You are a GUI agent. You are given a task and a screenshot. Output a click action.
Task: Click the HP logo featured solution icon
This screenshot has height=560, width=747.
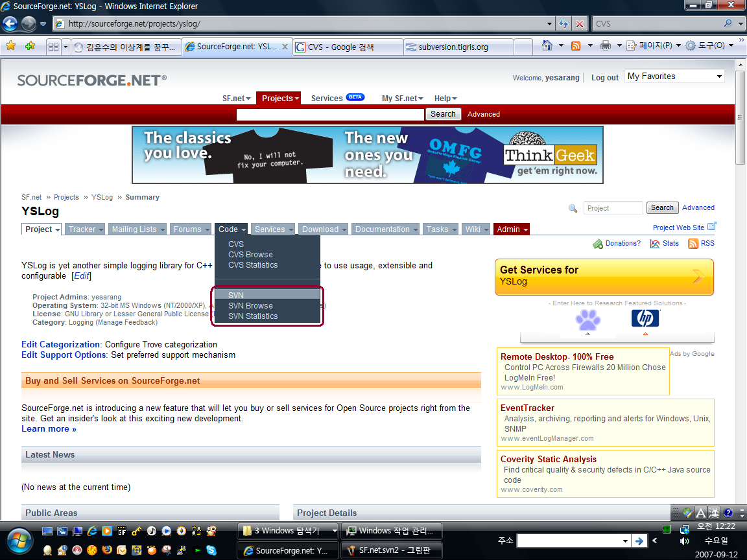645,318
